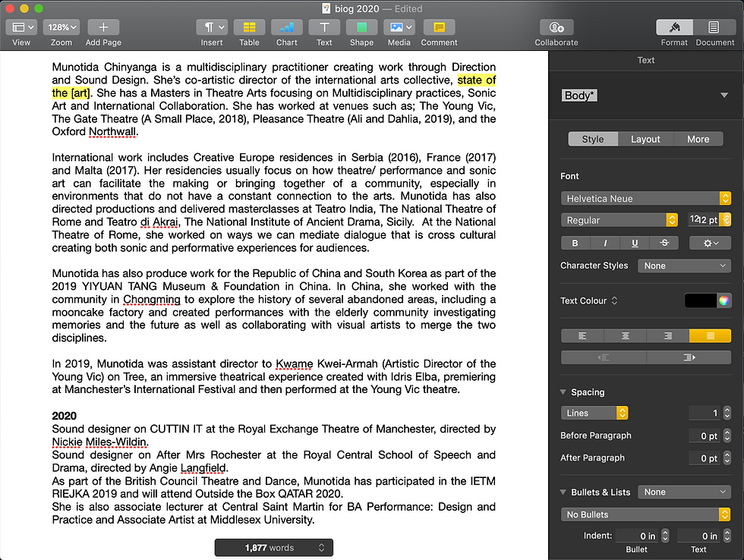Open the View options menu

[x=21, y=27]
